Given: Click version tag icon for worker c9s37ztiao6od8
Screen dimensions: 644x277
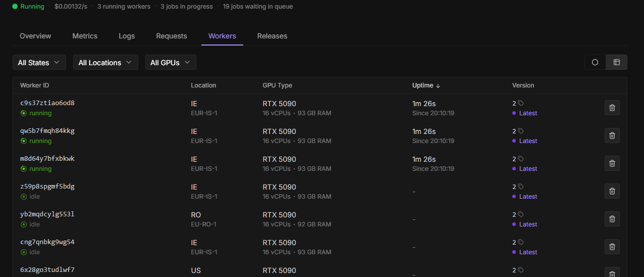Looking at the screenshot, I should 521,103.
